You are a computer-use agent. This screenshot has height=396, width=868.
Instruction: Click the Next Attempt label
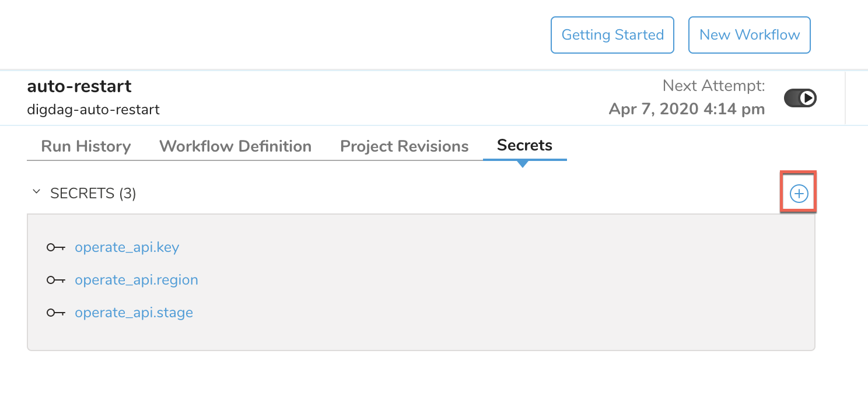click(x=713, y=86)
